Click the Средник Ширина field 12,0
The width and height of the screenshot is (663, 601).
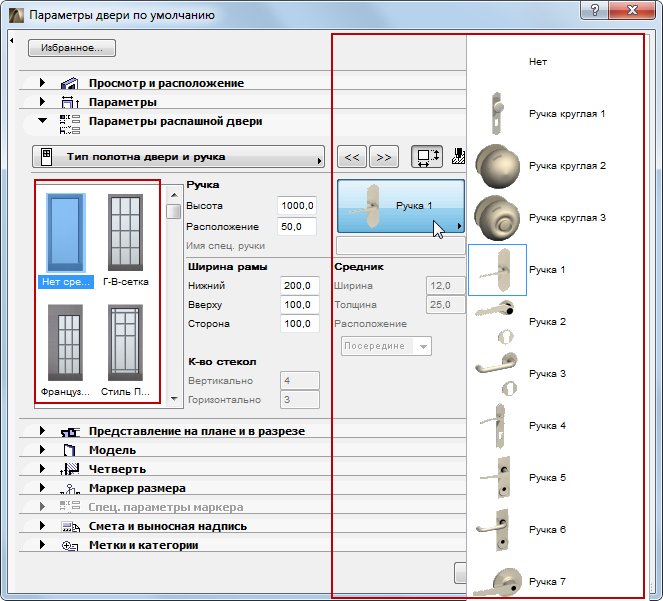coord(446,286)
